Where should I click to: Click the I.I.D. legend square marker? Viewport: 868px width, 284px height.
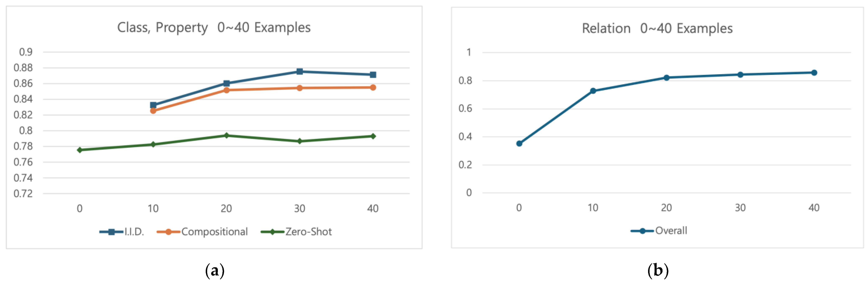[111, 232]
